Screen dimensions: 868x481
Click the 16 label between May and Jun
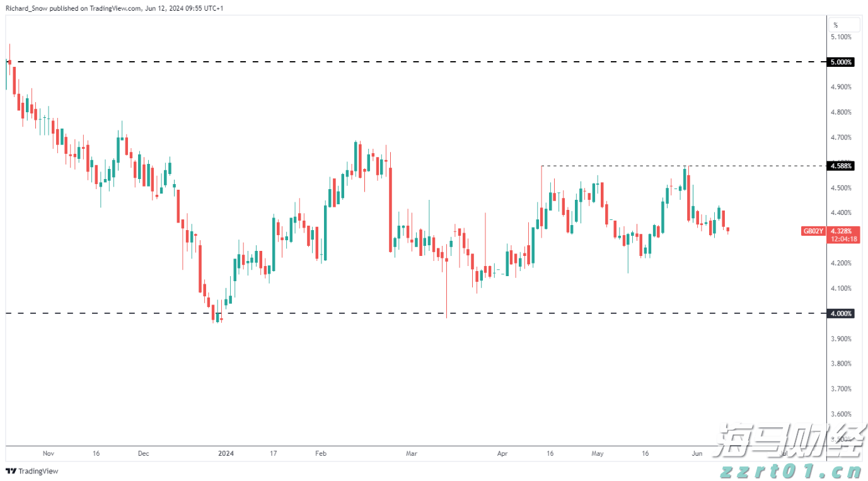pos(645,453)
